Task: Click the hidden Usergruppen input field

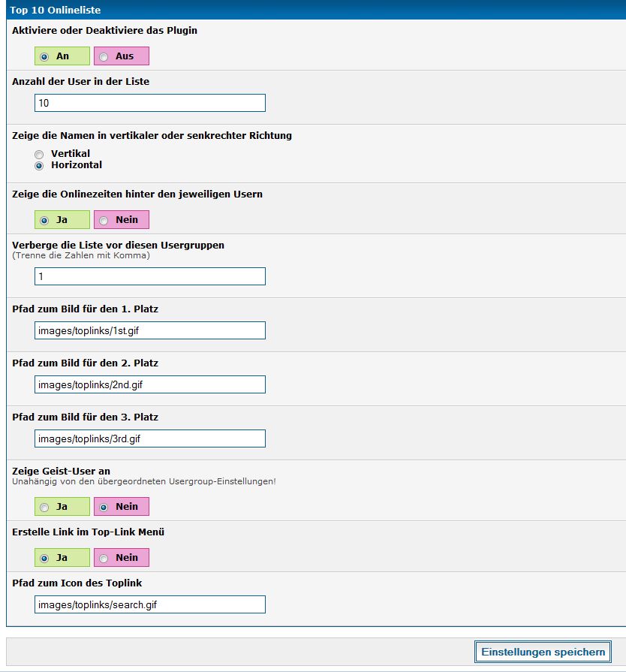Action: (x=150, y=276)
